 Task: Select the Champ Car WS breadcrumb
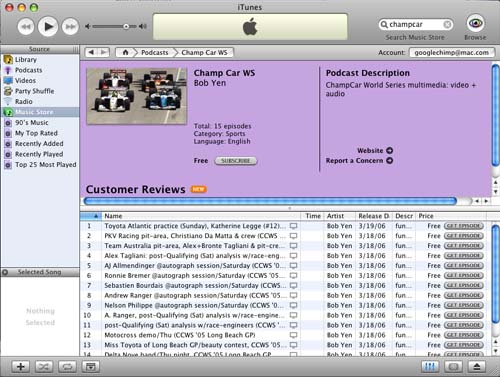[x=205, y=52]
